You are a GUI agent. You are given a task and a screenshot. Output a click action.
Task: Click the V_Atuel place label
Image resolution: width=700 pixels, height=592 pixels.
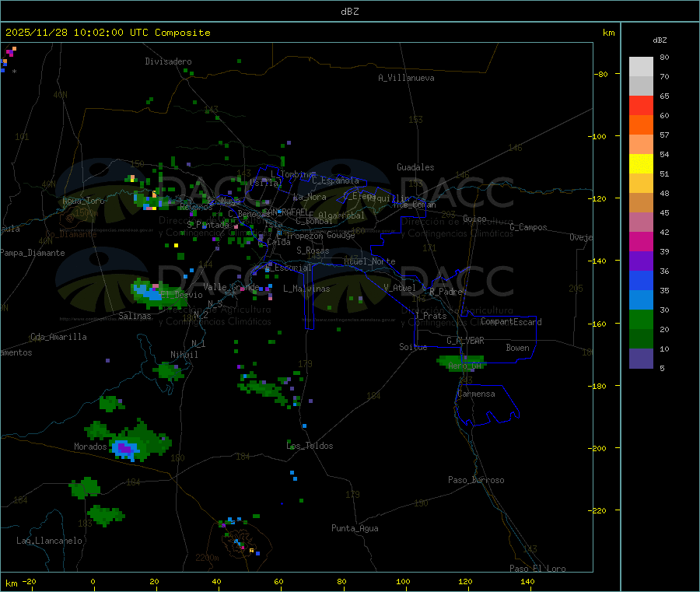pos(400,288)
